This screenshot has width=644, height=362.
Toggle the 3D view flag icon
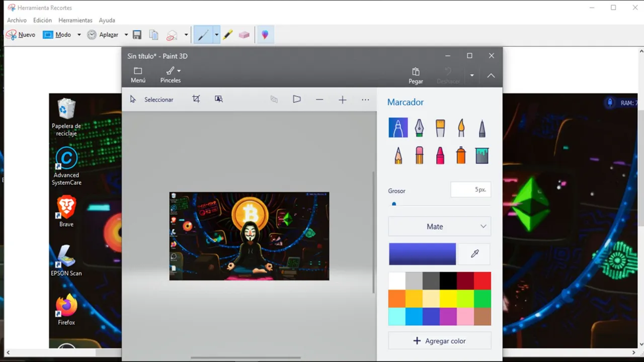tap(297, 99)
